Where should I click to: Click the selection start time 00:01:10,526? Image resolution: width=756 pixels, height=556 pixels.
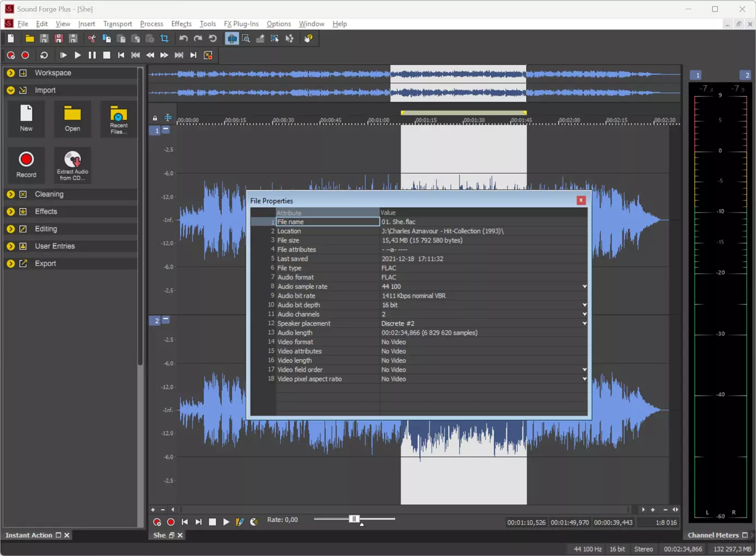click(526, 522)
